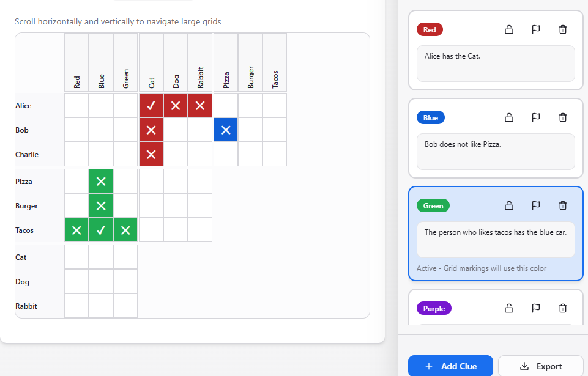588x376 pixels.
Task: Export the puzzle grid
Action: click(x=541, y=366)
